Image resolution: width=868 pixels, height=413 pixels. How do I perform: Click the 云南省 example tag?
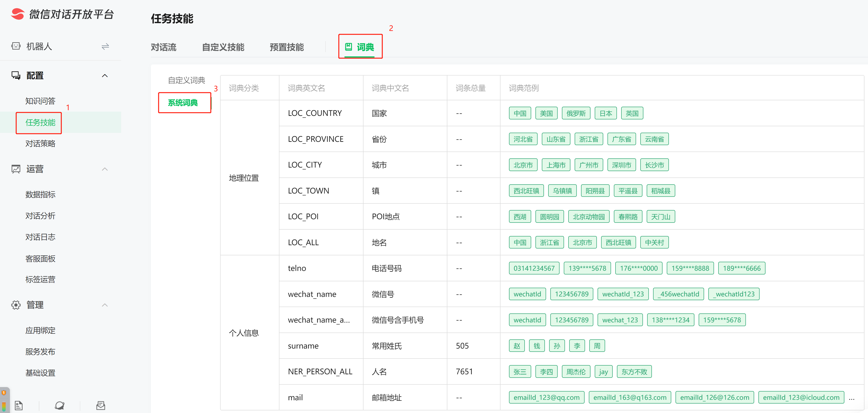[x=654, y=139]
